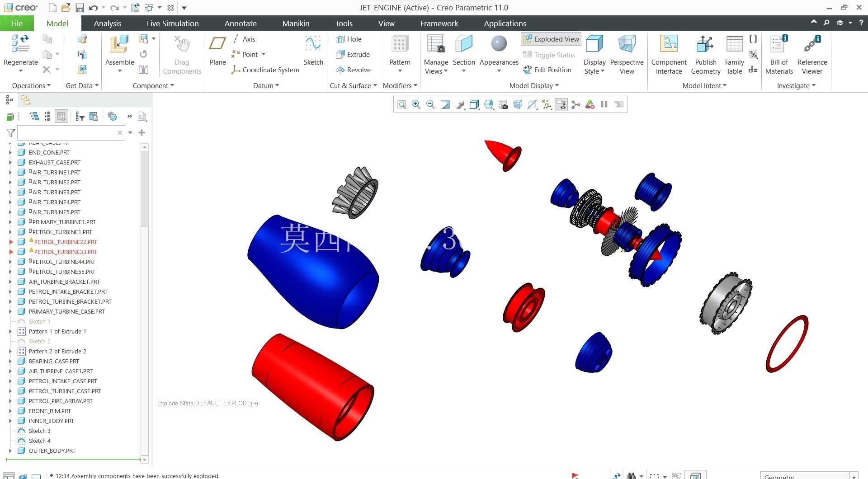Image resolution: width=868 pixels, height=479 pixels.
Task: Open the Component group dropdown
Action: [x=153, y=86]
